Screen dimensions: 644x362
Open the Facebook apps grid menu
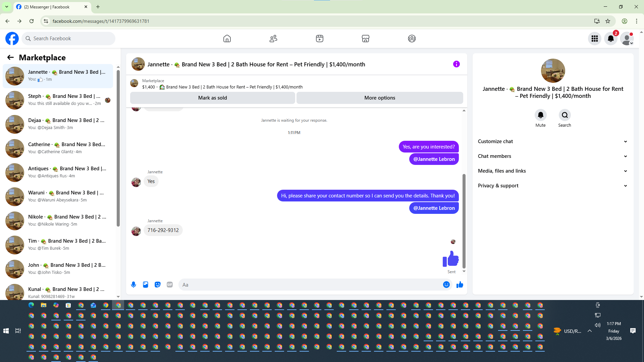coord(594,39)
